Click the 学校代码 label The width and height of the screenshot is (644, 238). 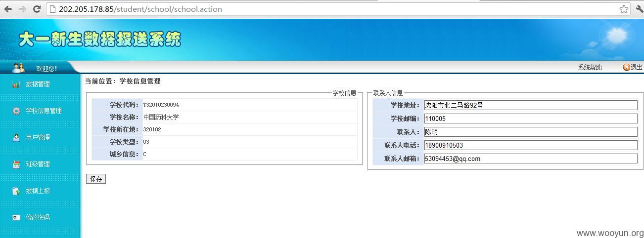[x=124, y=105]
